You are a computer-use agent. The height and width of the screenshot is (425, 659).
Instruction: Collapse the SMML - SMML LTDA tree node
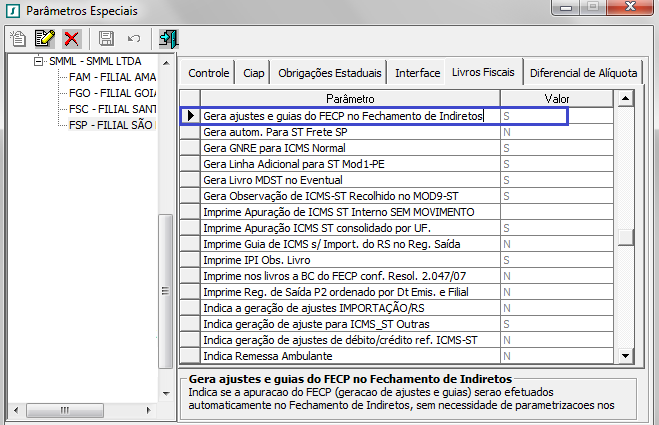(x=39, y=61)
